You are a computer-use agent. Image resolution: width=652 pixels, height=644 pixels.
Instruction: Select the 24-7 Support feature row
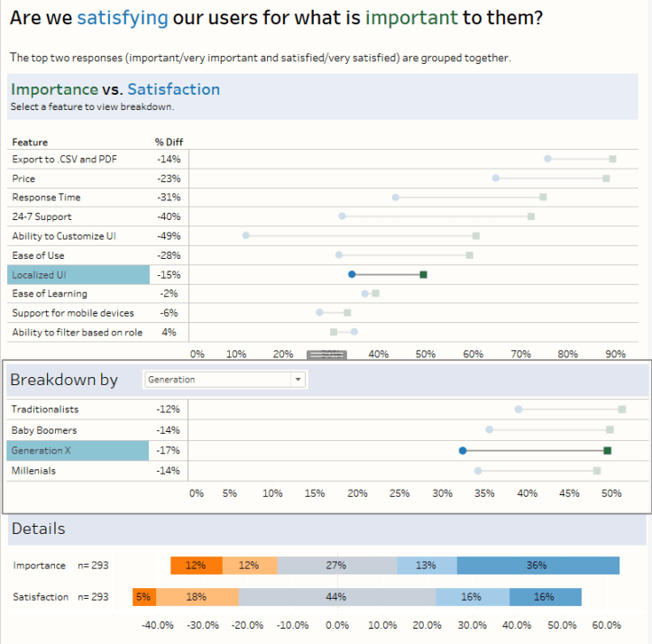(41, 216)
